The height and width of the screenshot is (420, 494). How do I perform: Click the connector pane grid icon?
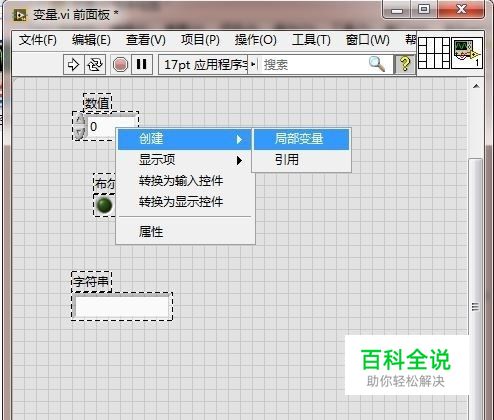pos(434,53)
